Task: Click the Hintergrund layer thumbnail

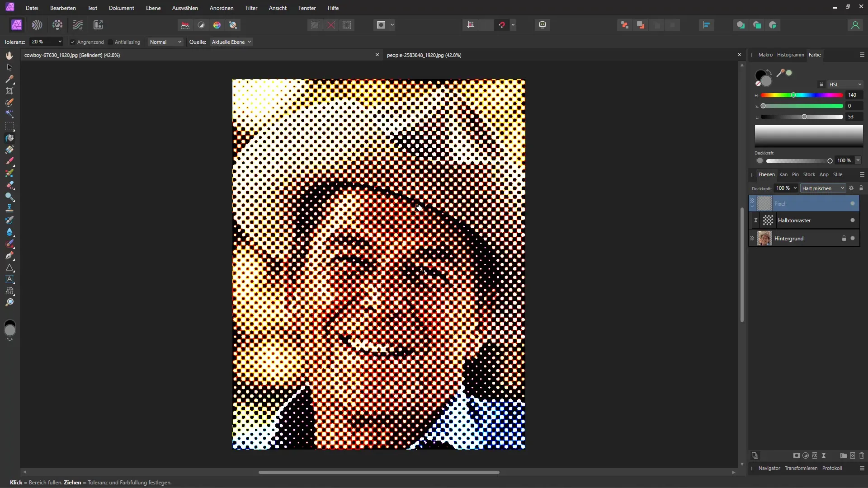Action: coord(765,238)
